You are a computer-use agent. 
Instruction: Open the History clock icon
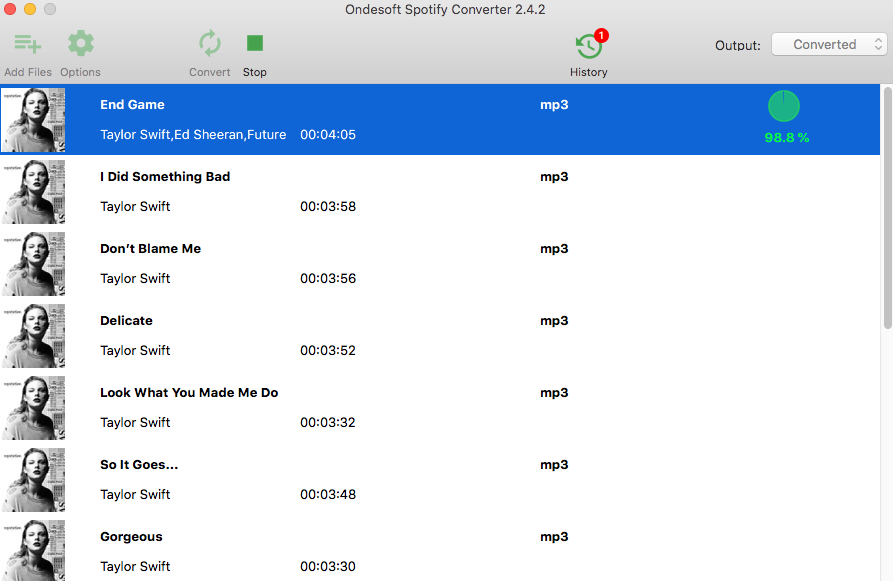[x=588, y=47]
